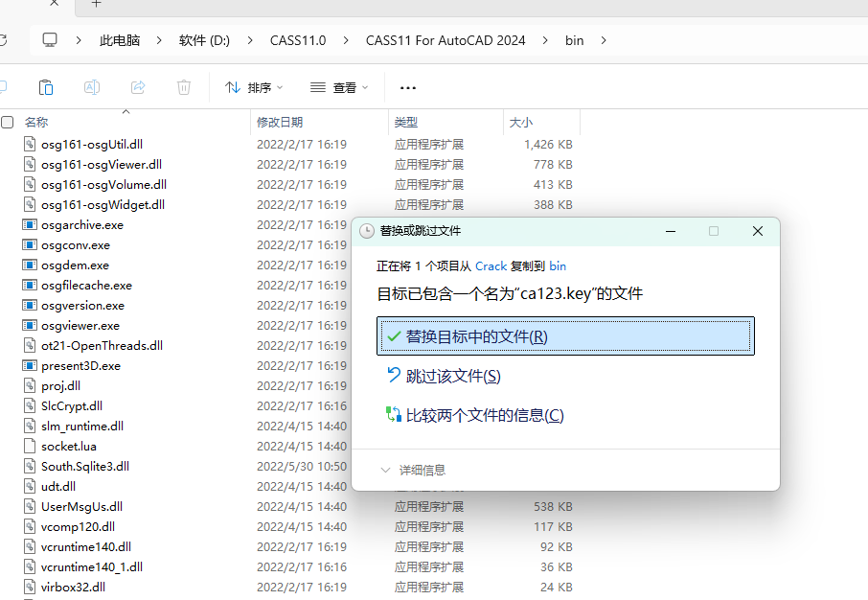Open the 排序 sort dropdown
This screenshot has height=600, width=868.
click(254, 88)
